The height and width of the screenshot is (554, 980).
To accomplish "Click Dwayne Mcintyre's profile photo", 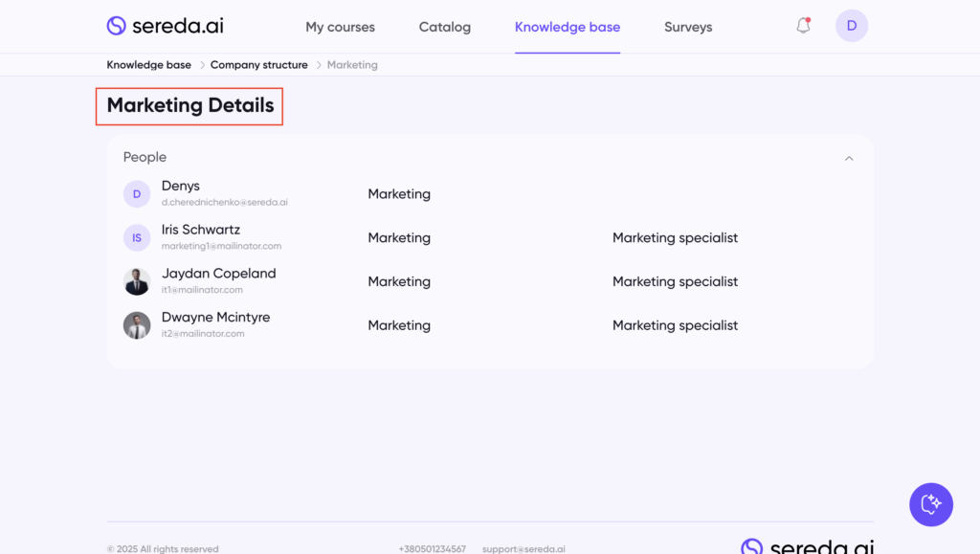I will coord(137,325).
